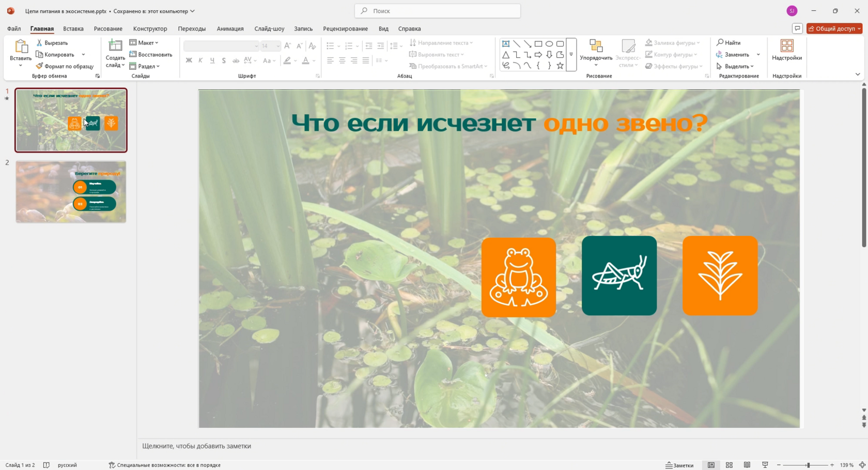This screenshot has width=868, height=470.
Task: Zoom in with the plus icon
Action: point(832,465)
